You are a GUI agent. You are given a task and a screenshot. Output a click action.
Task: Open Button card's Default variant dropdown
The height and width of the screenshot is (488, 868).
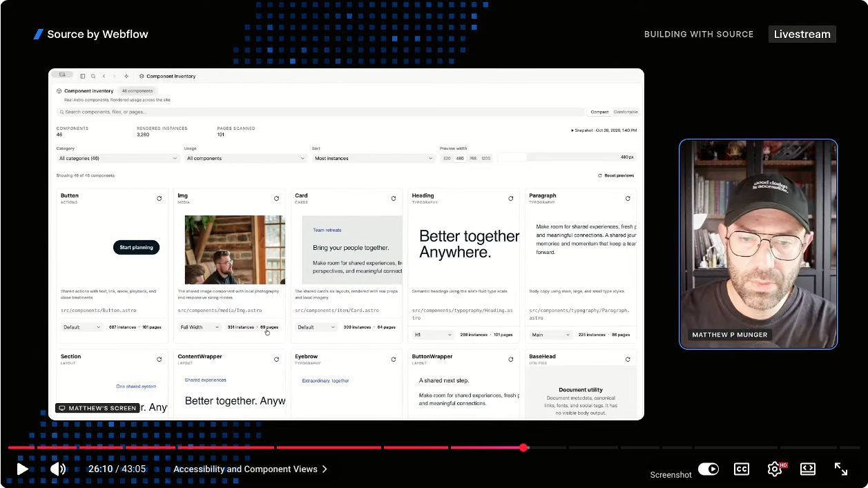pyautogui.click(x=82, y=327)
